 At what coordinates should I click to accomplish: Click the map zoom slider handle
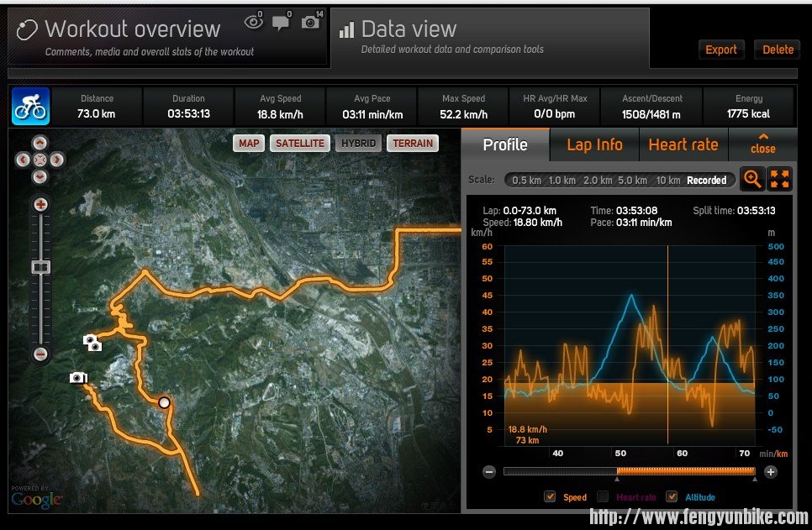coord(40,267)
